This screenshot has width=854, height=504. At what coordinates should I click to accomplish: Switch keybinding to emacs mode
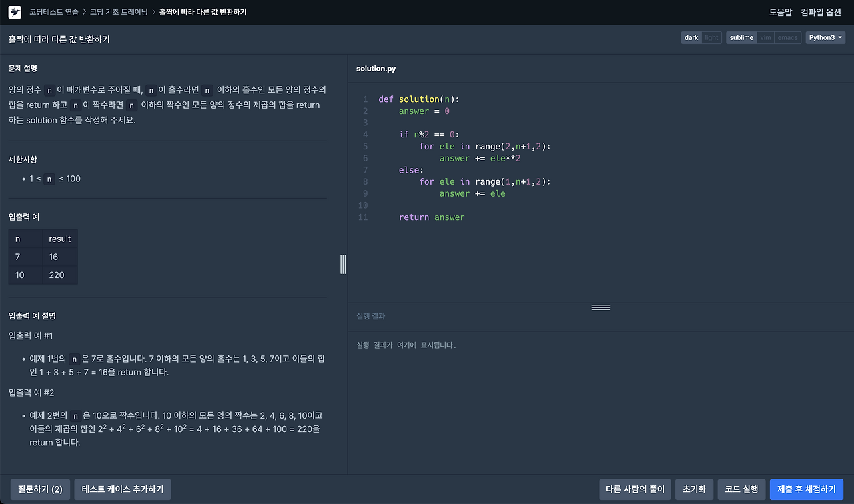click(787, 37)
